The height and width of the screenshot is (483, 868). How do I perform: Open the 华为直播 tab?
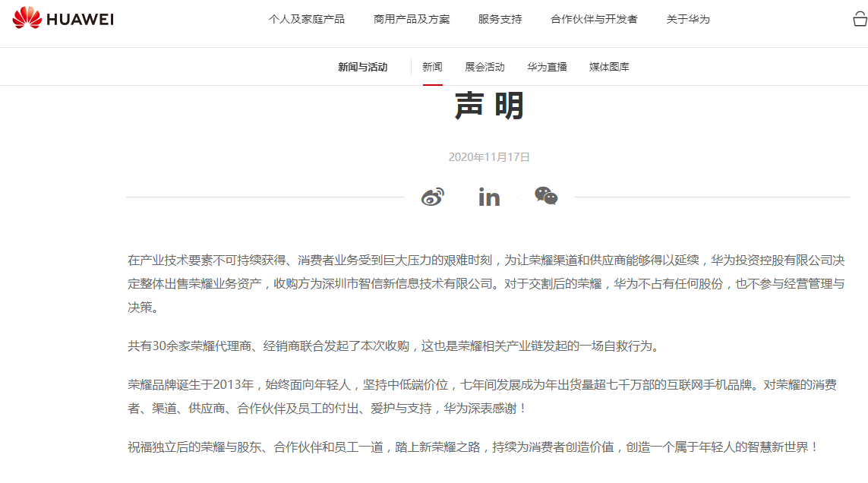tap(547, 67)
